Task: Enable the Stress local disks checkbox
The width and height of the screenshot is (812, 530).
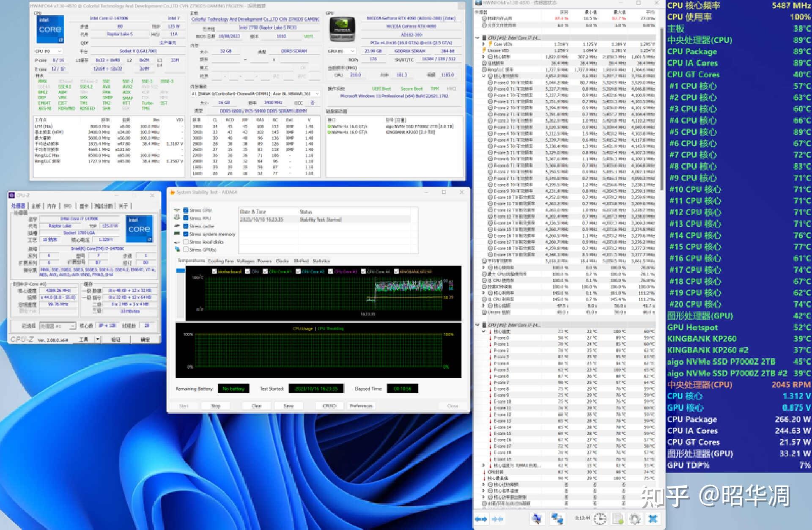Action: pos(186,241)
